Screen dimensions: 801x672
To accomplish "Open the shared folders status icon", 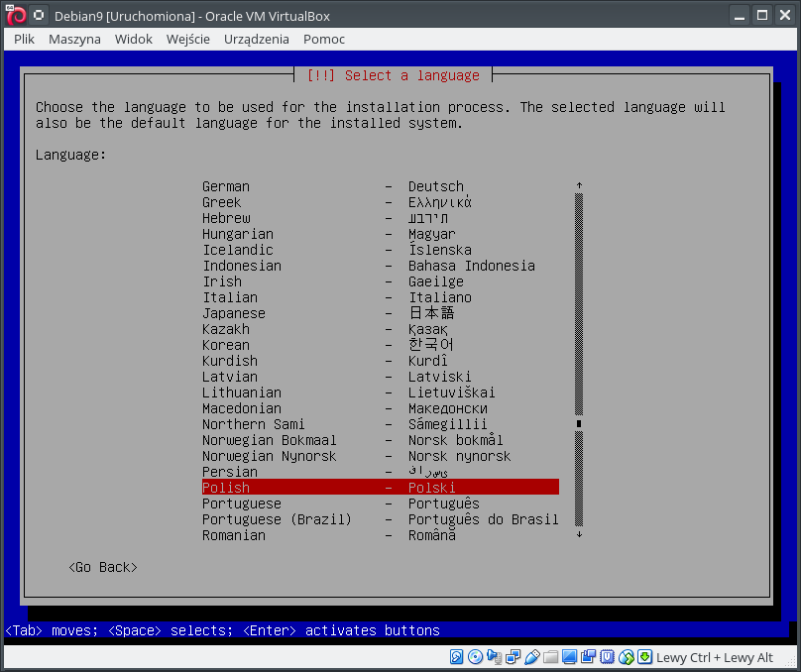I will pyautogui.click(x=551, y=657).
